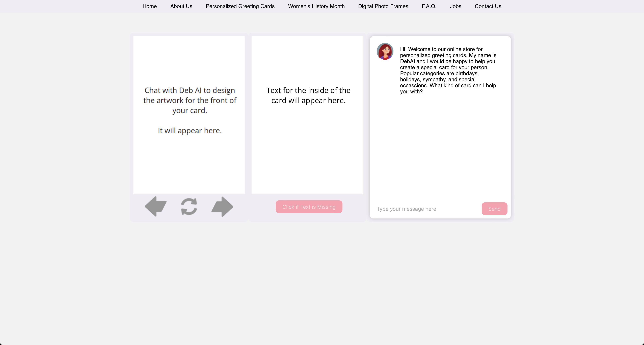Open the Home menu item
644x345 pixels.
(x=149, y=6)
